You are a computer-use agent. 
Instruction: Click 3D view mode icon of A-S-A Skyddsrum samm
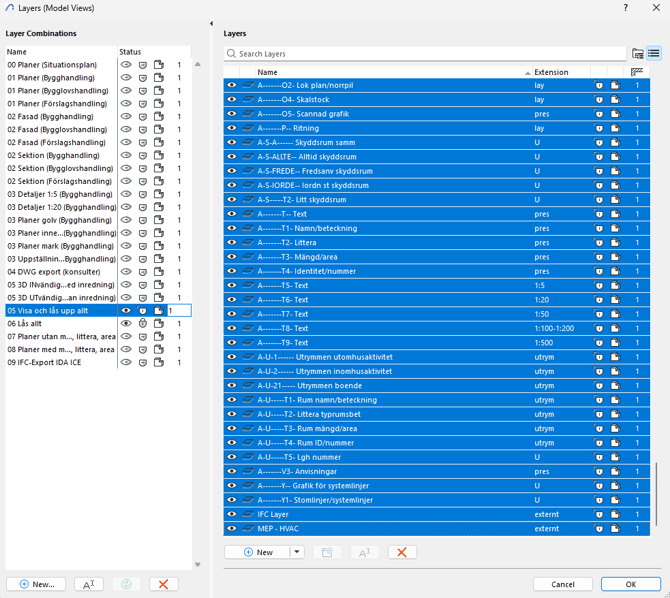[615, 143]
